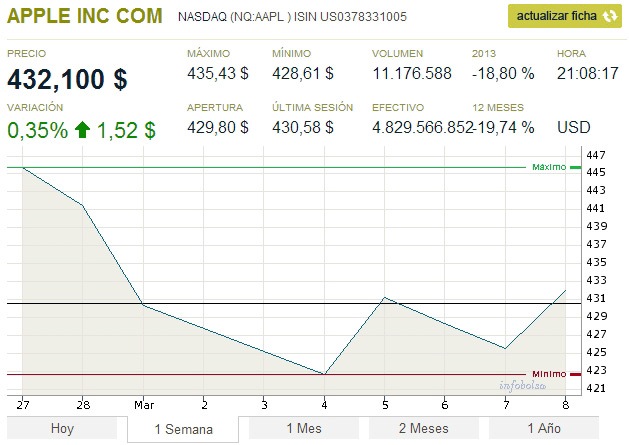Switch to the 1 Año tab

544,428
